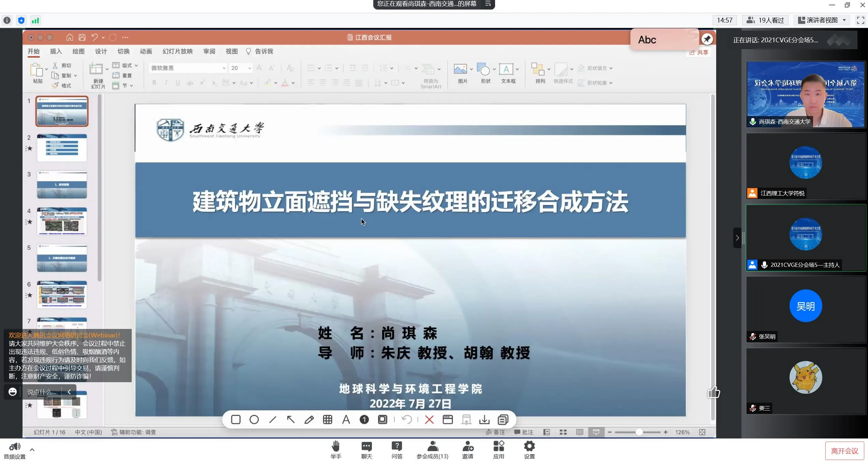This screenshot has height=461, width=868.
Task: Raise hand with 举手 button
Action: click(336, 449)
